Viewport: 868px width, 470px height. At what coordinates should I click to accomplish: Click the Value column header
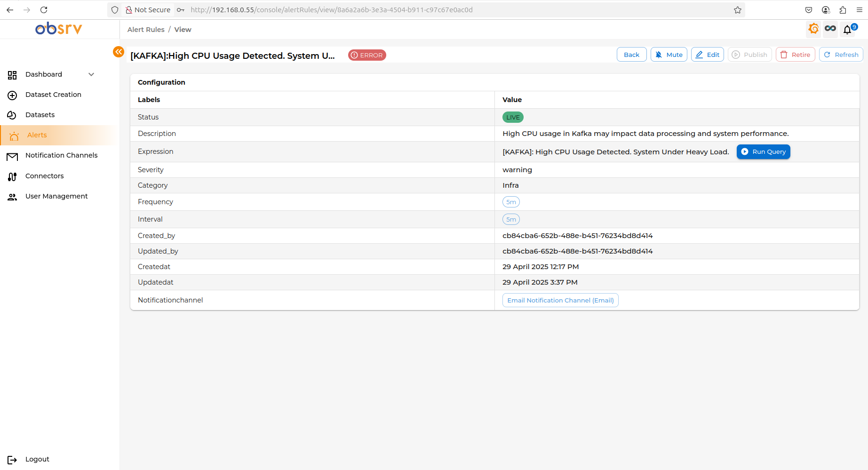point(512,100)
